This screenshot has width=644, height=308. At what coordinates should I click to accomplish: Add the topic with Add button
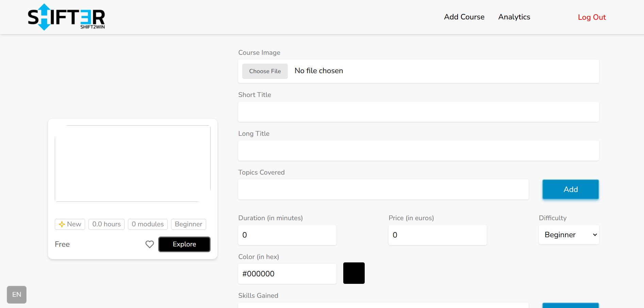click(570, 190)
